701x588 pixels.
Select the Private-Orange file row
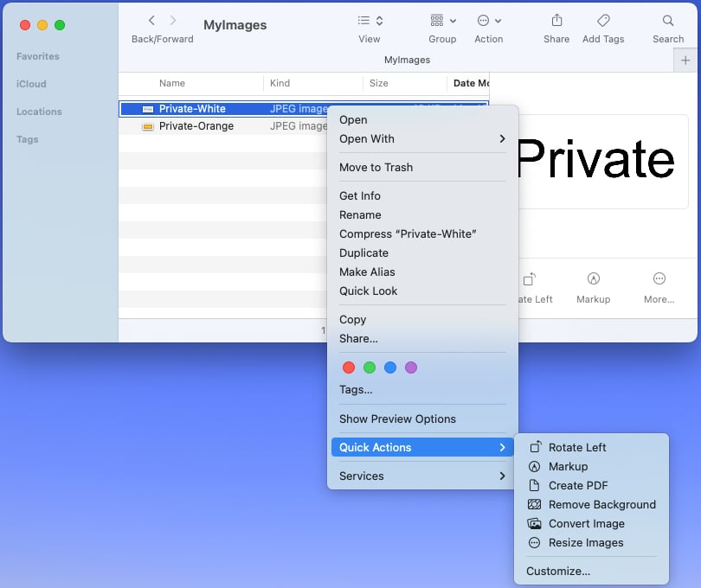pyautogui.click(x=196, y=126)
